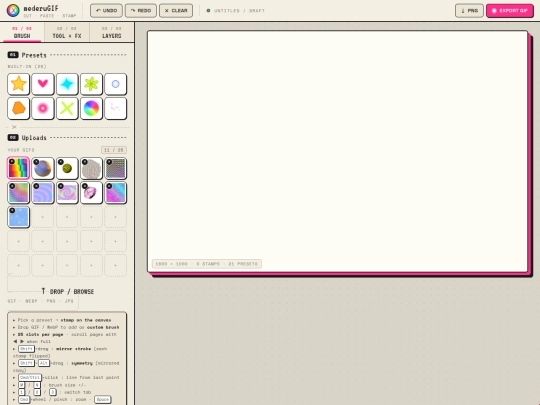Viewport: 540px width, 405px height.
Task: Choose the gray textured circle upload
Action: (91, 168)
